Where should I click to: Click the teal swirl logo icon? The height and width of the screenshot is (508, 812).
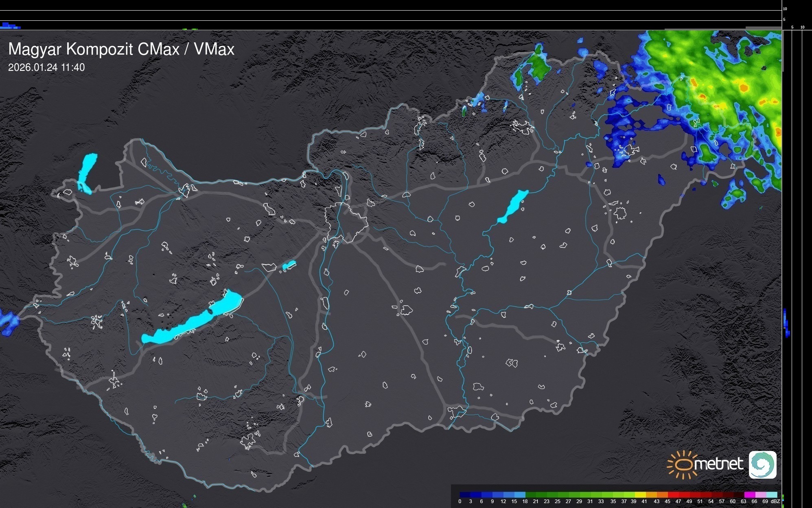[x=762, y=465]
